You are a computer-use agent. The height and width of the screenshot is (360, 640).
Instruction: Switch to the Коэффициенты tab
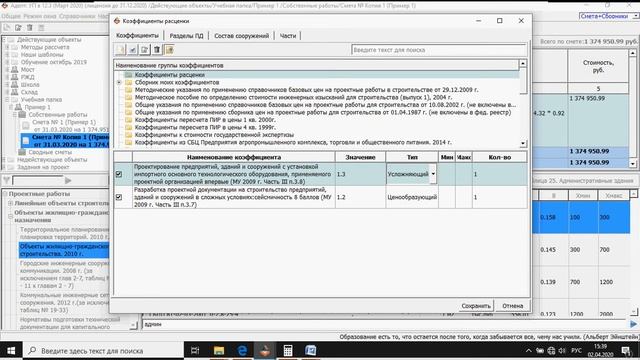[137, 36]
